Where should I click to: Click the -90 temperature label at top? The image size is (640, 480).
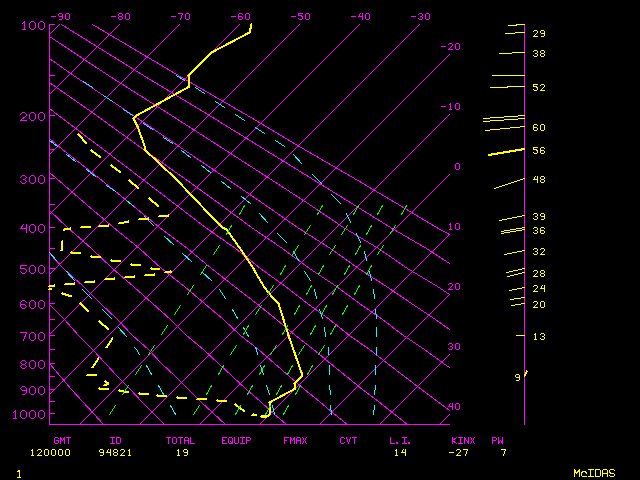(61, 17)
